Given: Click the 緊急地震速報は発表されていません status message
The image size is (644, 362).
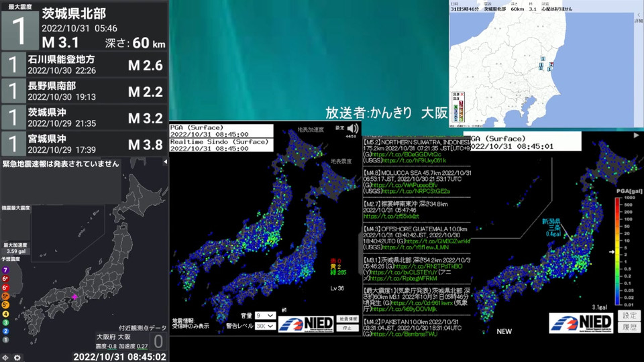Looking at the screenshot, I should click(x=61, y=164).
